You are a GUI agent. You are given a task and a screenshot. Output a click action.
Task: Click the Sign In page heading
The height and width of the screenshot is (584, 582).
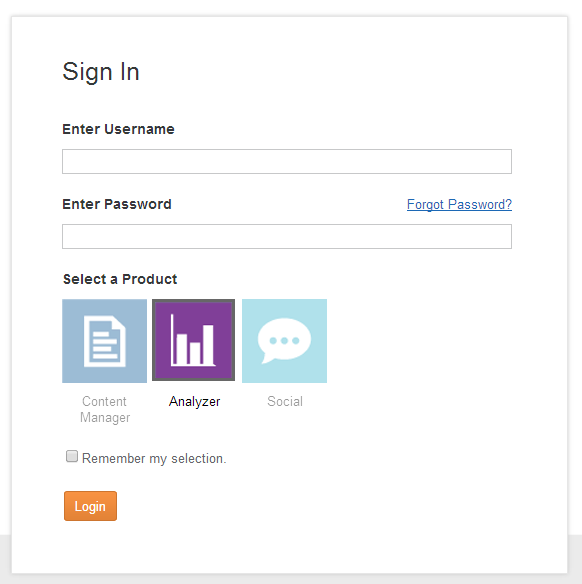click(101, 72)
